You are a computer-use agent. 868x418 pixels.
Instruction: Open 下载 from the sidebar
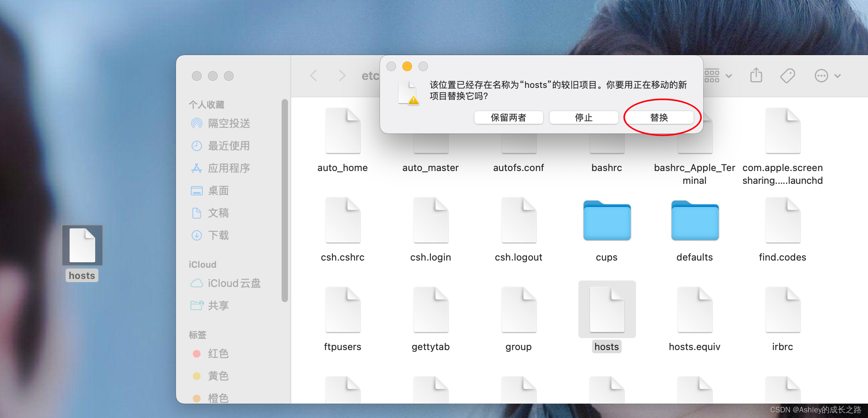[x=218, y=235]
